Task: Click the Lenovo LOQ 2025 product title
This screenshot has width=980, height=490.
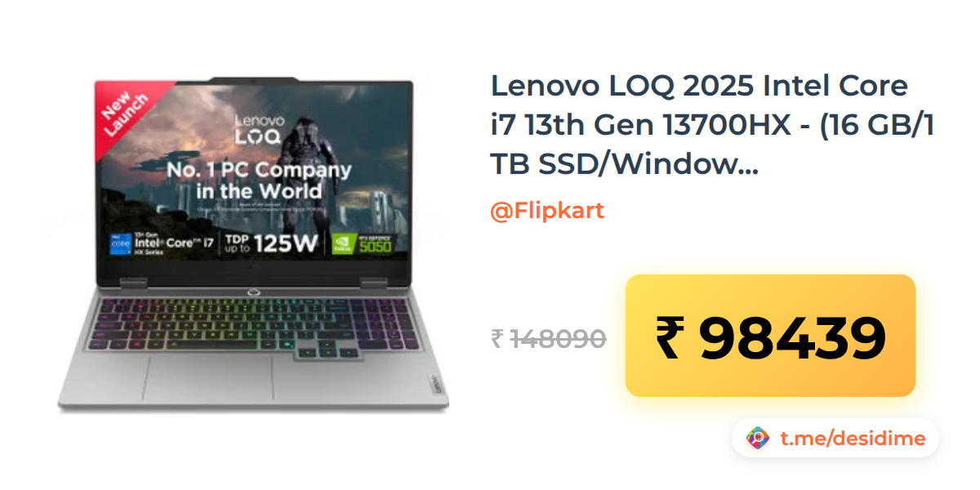Action: [x=712, y=125]
